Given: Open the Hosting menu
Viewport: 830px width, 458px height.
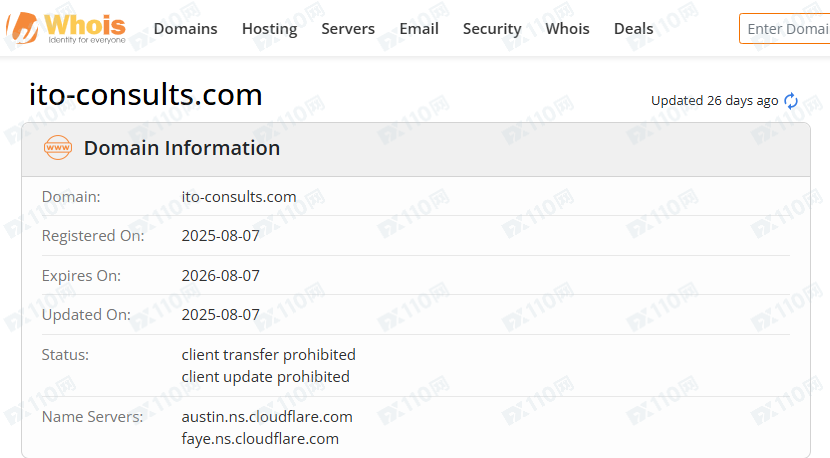Looking at the screenshot, I should tap(269, 29).
